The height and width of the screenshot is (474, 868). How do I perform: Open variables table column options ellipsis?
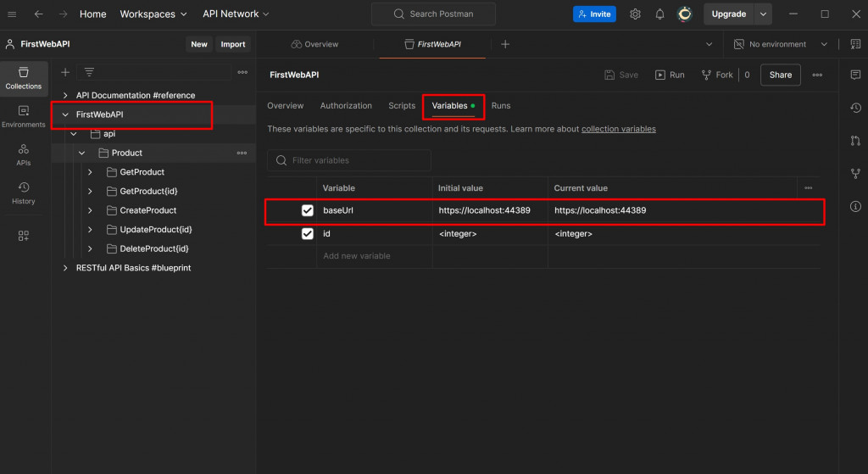pos(808,188)
